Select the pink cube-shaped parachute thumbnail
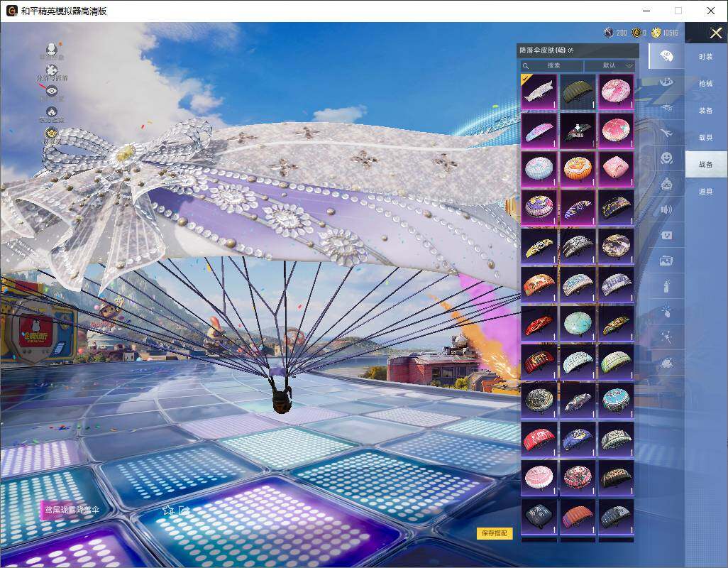Image resolution: width=728 pixels, height=568 pixels. click(616, 169)
